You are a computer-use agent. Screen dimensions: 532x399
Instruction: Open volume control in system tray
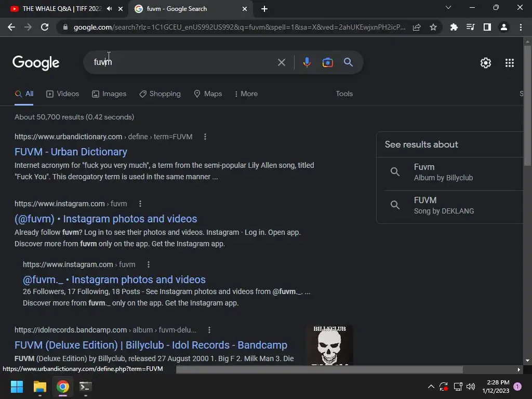pos(471,387)
